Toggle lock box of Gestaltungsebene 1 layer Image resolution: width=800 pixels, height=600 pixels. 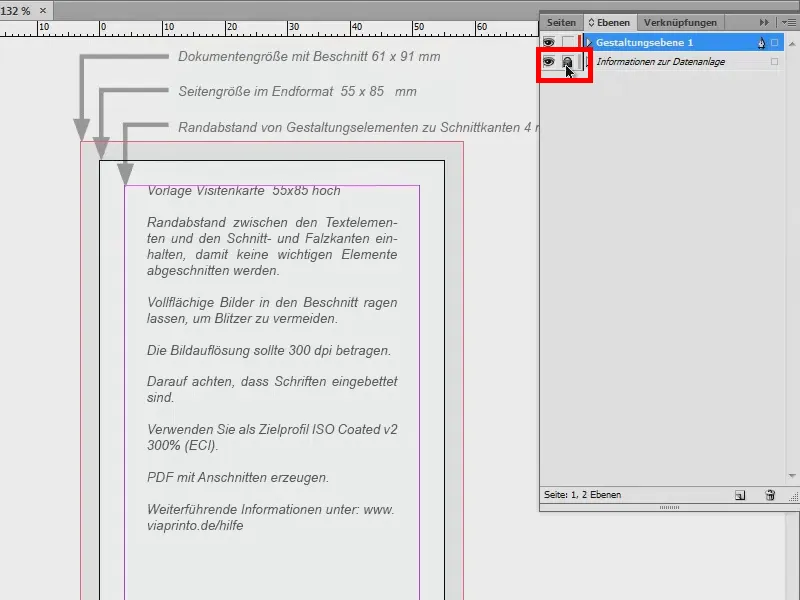coord(568,42)
